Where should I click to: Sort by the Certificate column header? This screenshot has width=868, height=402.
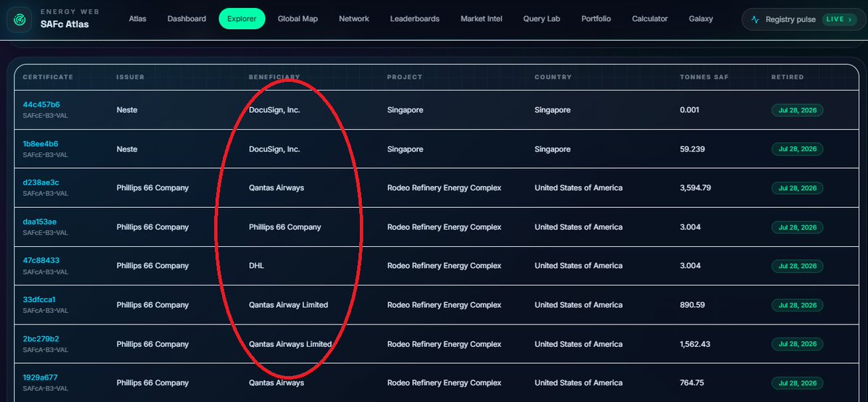[x=49, y=77]
